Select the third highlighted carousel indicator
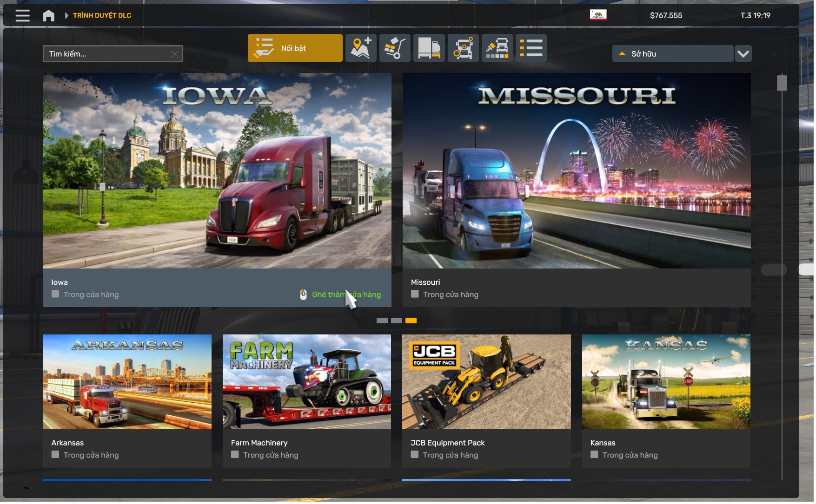 coord(411,321)
